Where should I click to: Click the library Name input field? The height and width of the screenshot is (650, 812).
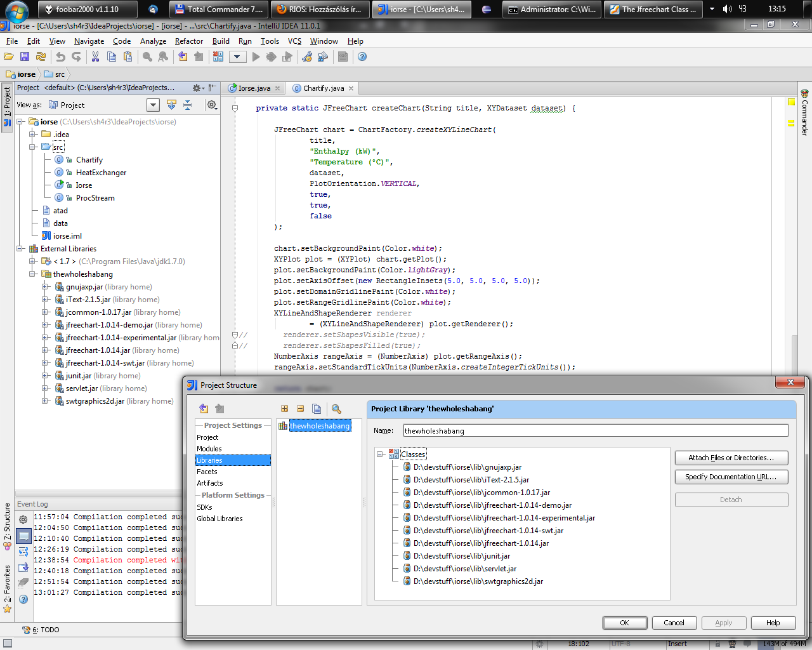596,430
